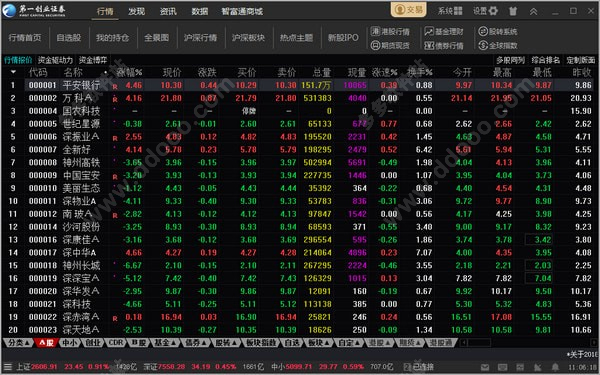Expand the 分类 category dropdown tab
The width and height of the screenshot is (600, 375).
point(18,342)
